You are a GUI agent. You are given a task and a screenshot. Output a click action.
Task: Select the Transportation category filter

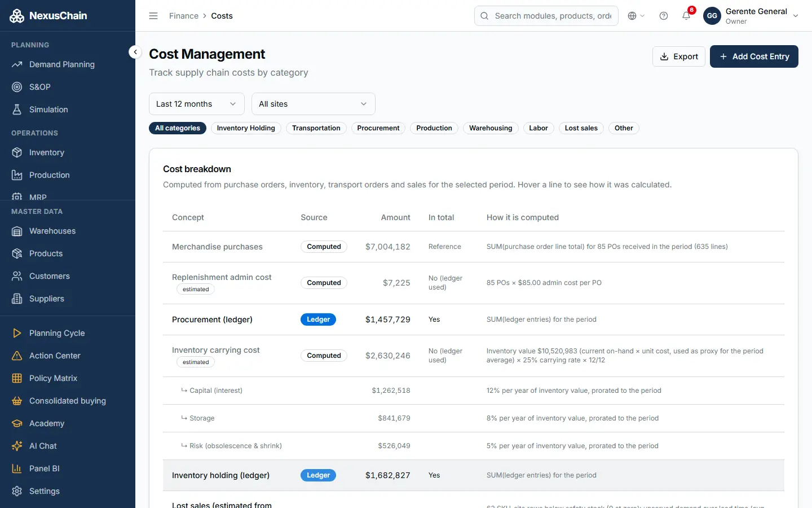click(x=316, y=128)
